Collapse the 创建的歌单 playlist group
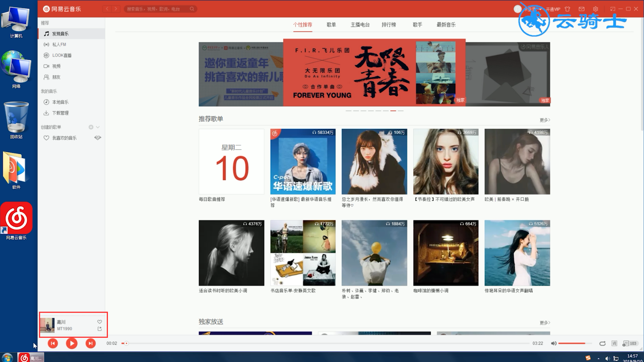Image resolution: width=644 pixels, height=362 pixels. [x=98, y=127]
